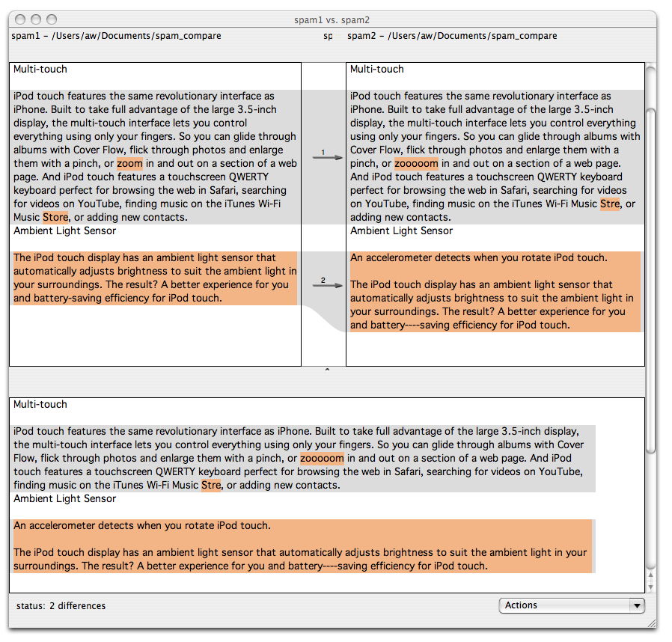The image size is (672, 642).
Task: Click difference arrow number 2
Action: coord(328,284)
